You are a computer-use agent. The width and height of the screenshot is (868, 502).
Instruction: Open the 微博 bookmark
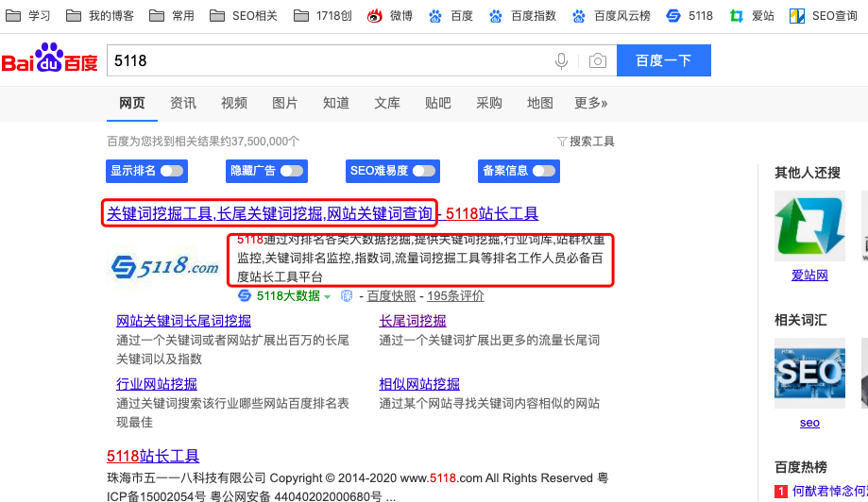click(390, 15)
